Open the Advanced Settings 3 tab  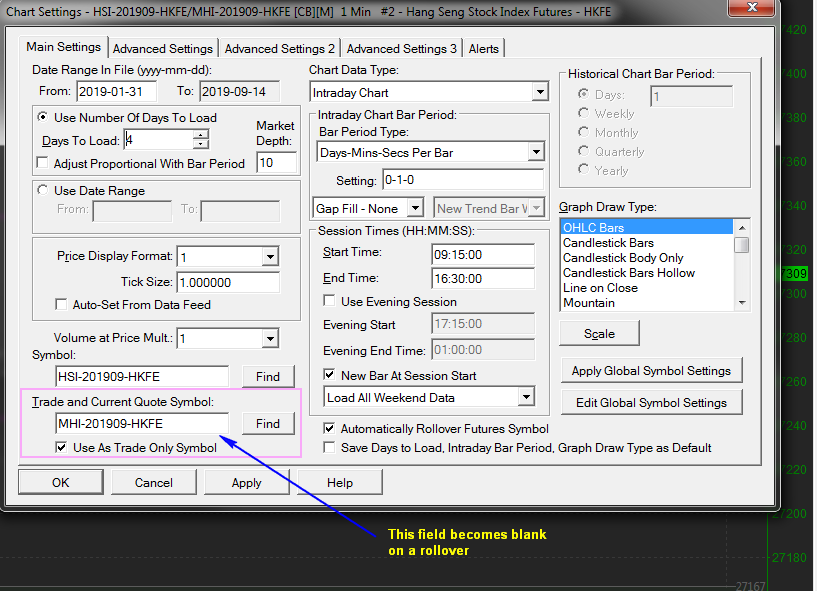(401, 49)
